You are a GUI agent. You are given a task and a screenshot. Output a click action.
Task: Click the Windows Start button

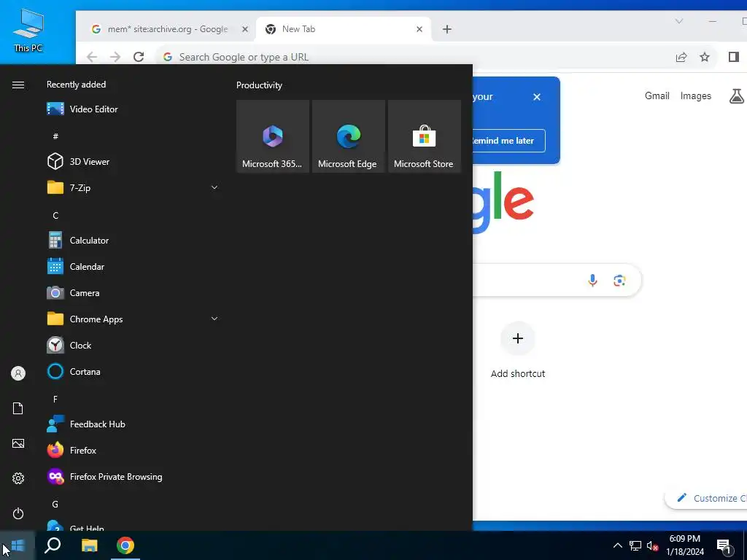[18, 545]
